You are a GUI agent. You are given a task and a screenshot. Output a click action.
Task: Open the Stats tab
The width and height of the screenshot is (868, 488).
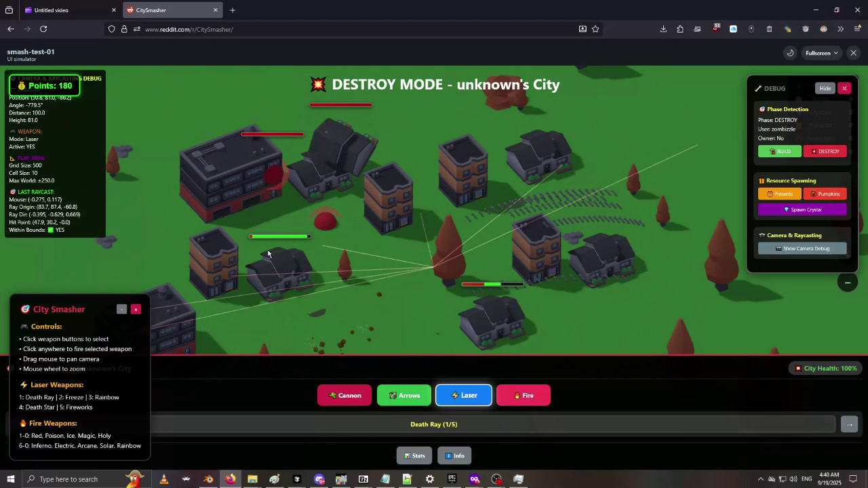[x=414, y=455]
